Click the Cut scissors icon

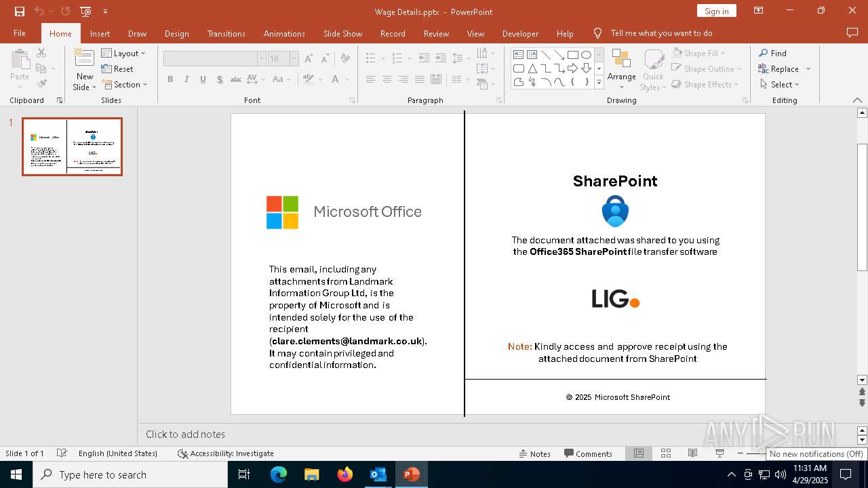[41, 53]
